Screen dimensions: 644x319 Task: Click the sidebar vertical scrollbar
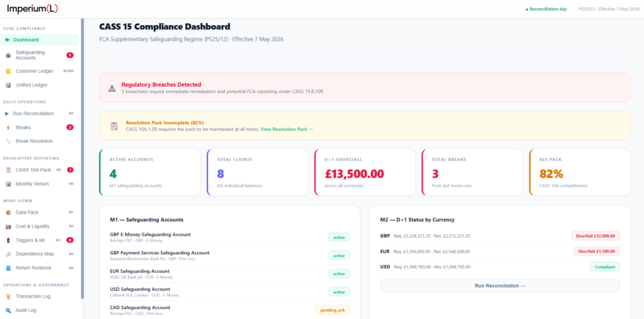click(x=82, y=158)
